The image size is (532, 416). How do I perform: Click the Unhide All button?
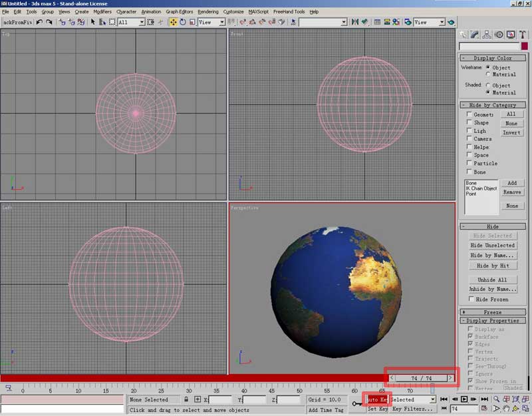tap(492, 280)
